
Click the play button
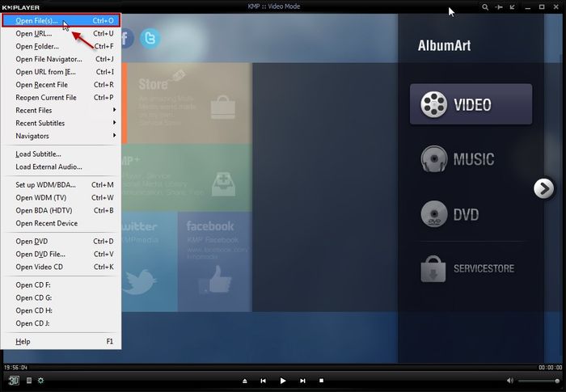(x=283, y=381)
